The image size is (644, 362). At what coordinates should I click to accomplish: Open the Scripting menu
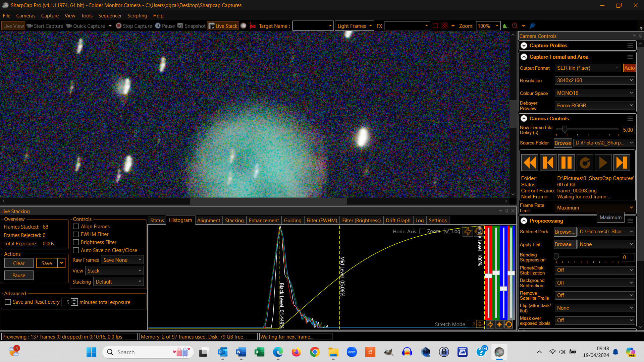coord(137,16)
